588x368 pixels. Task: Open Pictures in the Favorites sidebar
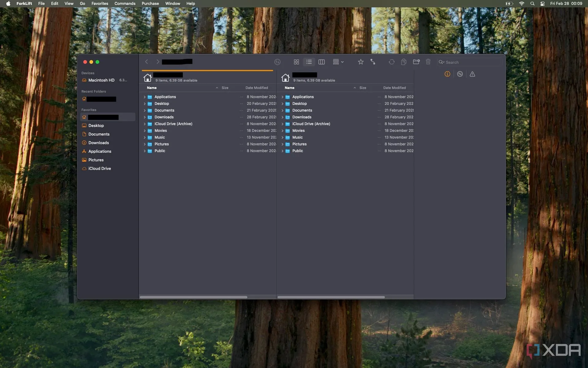coord(108,160)
